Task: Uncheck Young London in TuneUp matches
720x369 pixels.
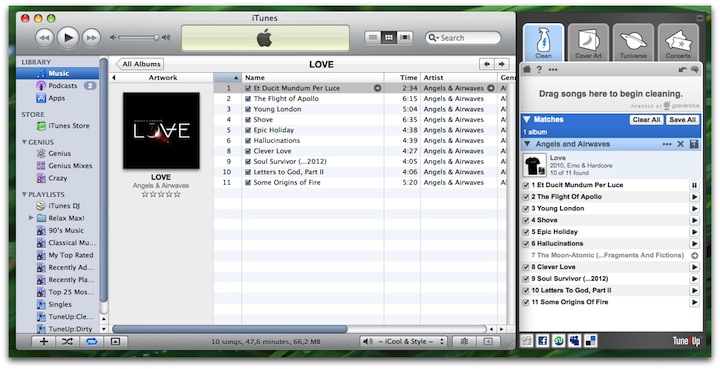Action: click(x=526, y=208)
